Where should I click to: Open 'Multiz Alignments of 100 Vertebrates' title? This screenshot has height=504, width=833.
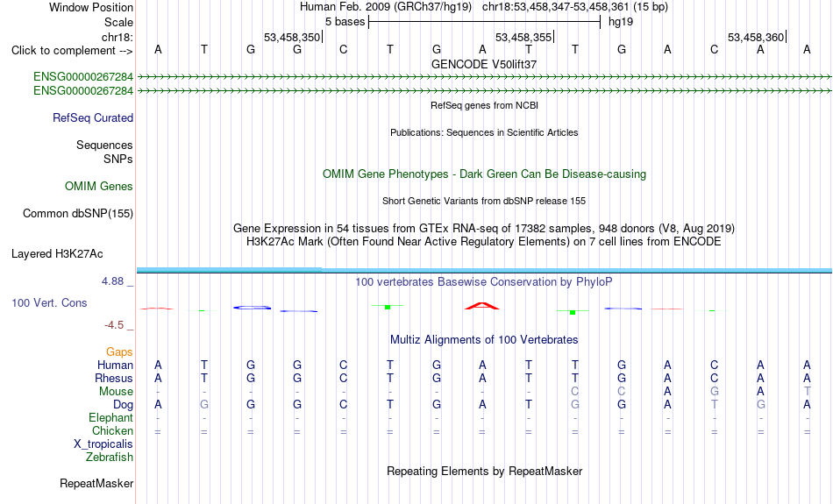tap(484, 340)
